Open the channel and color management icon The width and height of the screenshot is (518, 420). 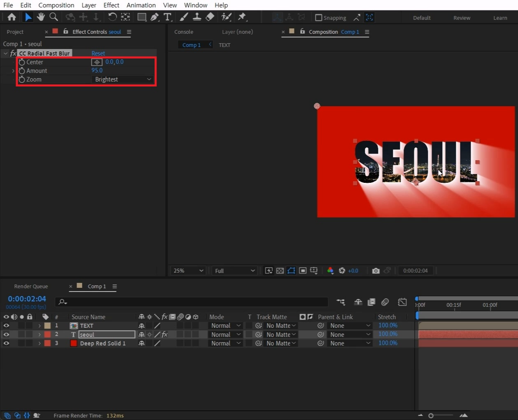tap(330, 271)
